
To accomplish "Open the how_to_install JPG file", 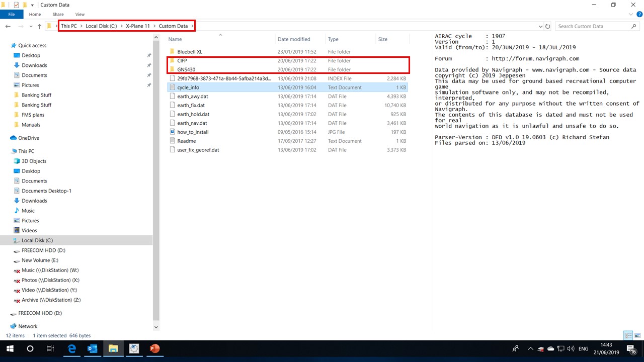I will click(x=193, y=132).
